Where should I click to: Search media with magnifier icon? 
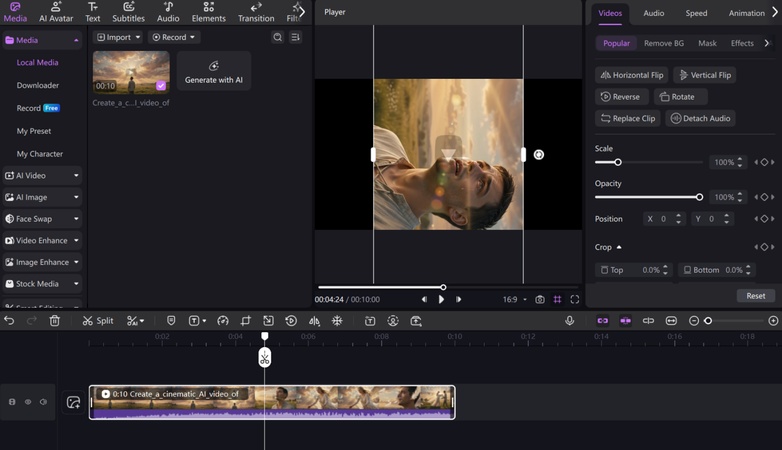pyautogui.click(x=278, y=37)
